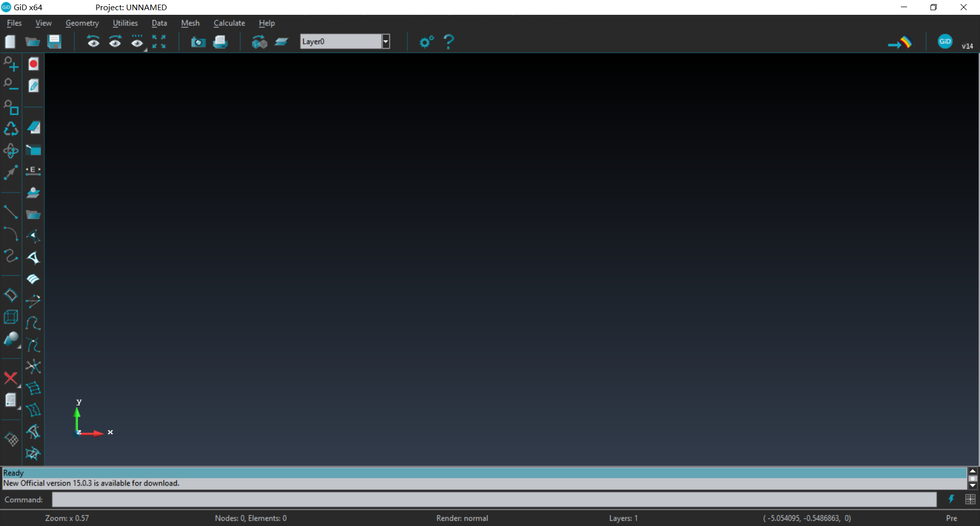Open a project with the folder icon

tap(33, 42)
